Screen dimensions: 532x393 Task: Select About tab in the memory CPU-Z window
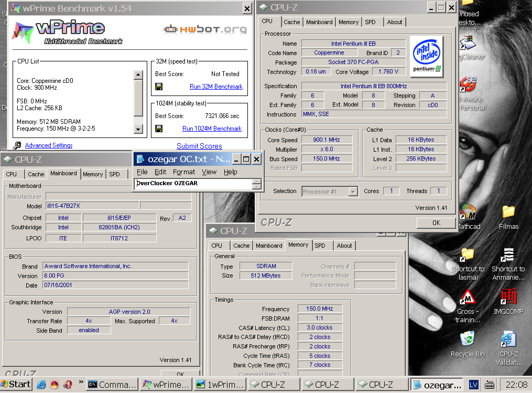pyautogui.click(x=344, y=246)
